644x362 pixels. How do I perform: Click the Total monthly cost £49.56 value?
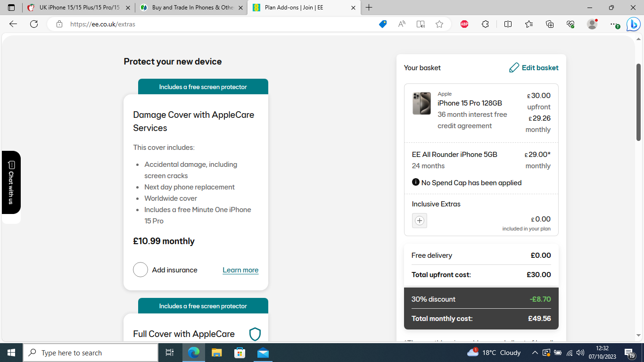pos(539,319)
